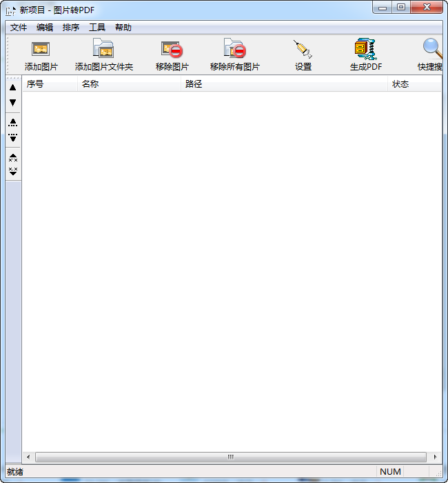Minimize the 图片转PDF window
The image size is (448, 483).
pos(382,8)
